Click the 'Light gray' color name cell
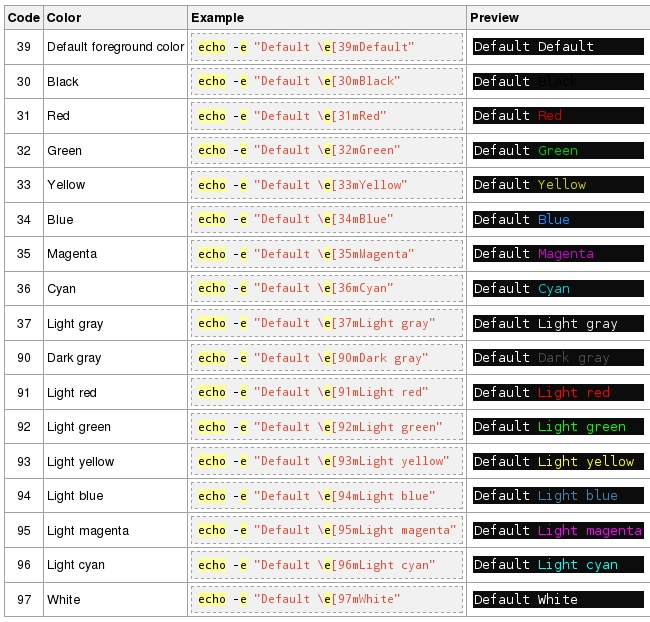The width and height of the screenshot is (650, 622). [x=115, y=323]
